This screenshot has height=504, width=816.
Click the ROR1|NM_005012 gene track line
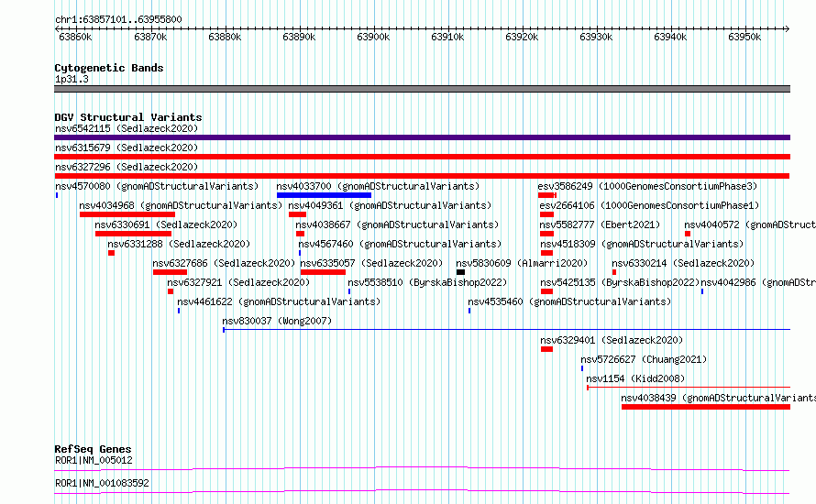(x=422, y=469)
